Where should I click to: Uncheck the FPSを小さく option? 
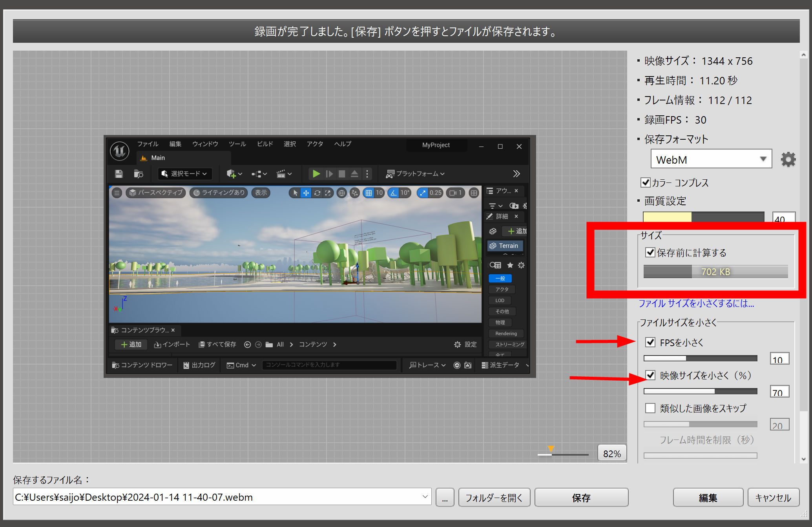(650, 342)
